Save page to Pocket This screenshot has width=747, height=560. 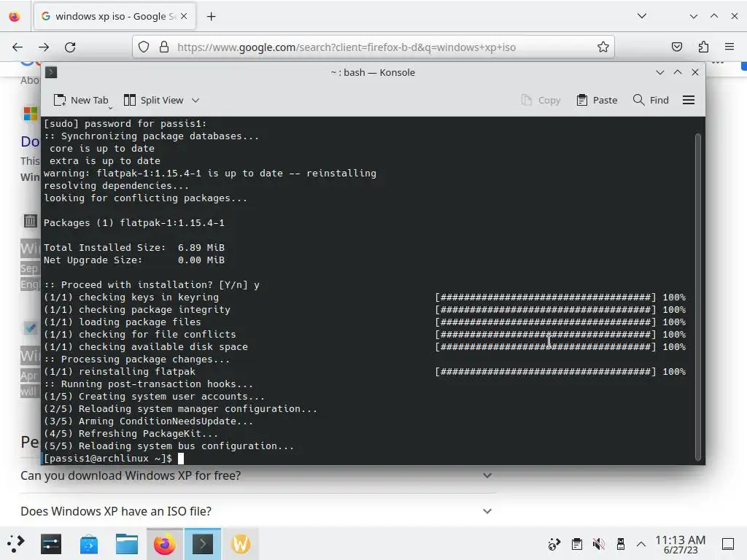tap(677, 47)
